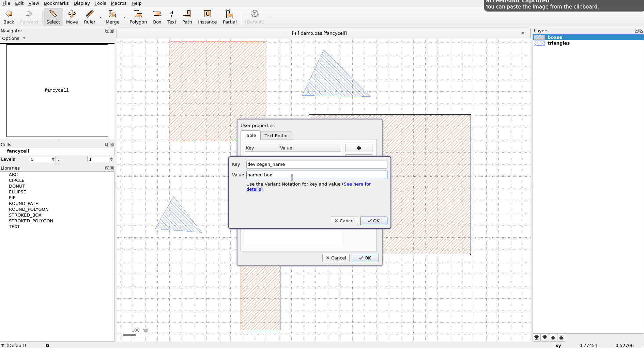Select the Move tool
This screenshot has height=348, width=644.
pos(72,16)
